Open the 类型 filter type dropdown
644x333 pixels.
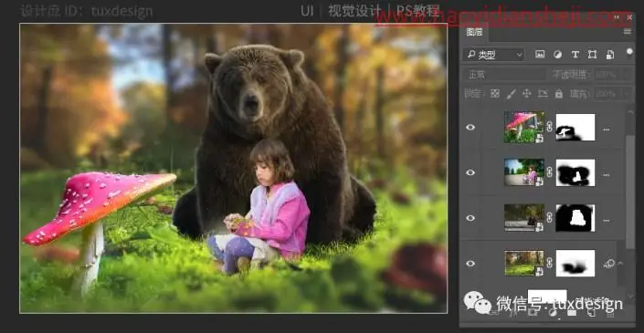(493, 55)
